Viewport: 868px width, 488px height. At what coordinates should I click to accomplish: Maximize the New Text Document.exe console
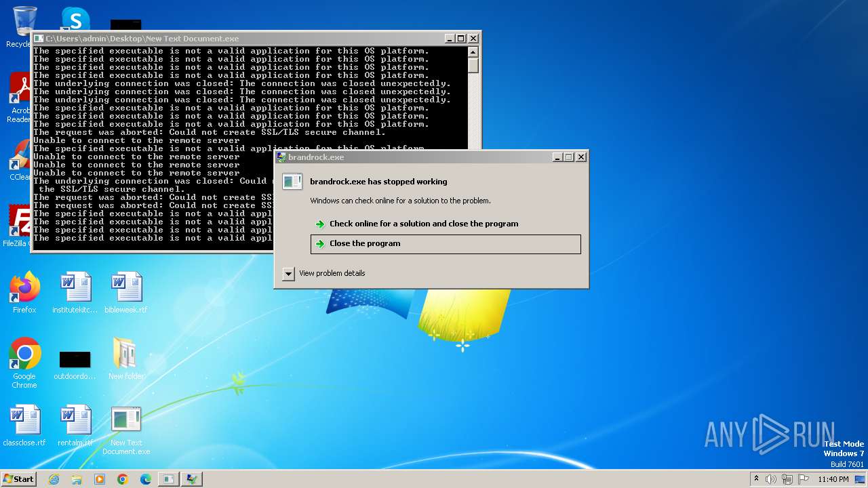tap(461, 39)
